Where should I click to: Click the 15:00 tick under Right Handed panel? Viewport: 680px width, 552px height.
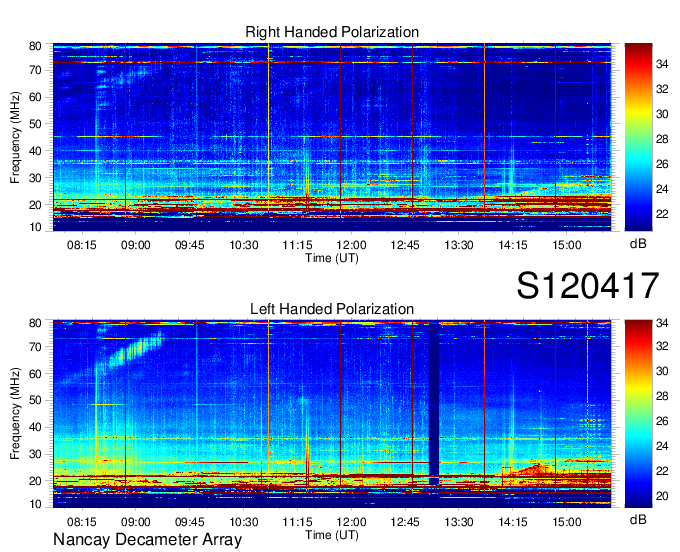click(x=567, y=245)
